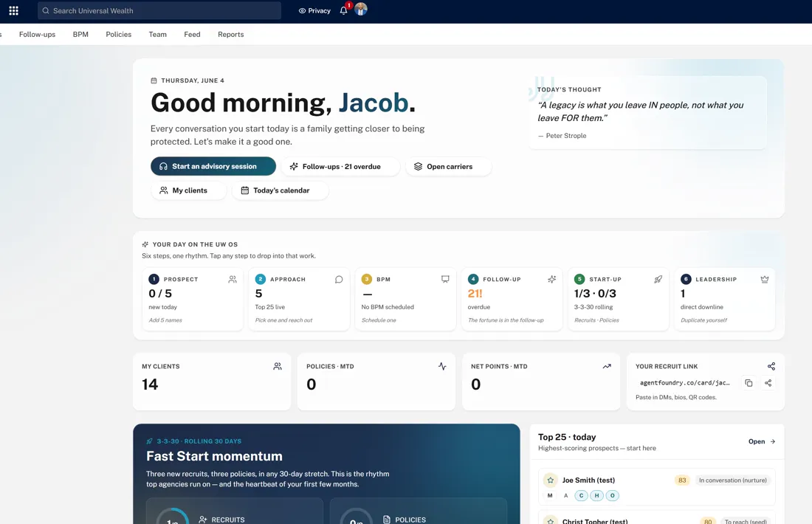Click In conversation (nurture) status tag
Image resolution: width=812 pixels, height=524 pixels.
click(733, 480)
